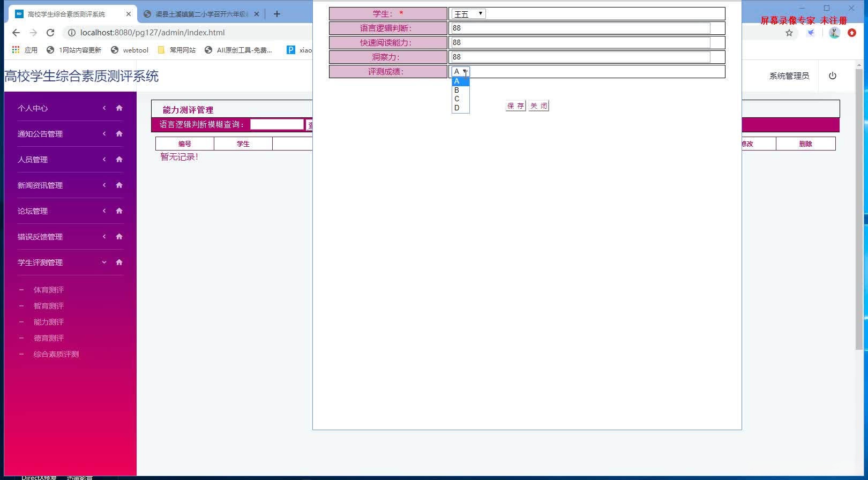Click the page vertical scrollbar
The height and width of the screenshot is (480, 868).
[859, 209]
